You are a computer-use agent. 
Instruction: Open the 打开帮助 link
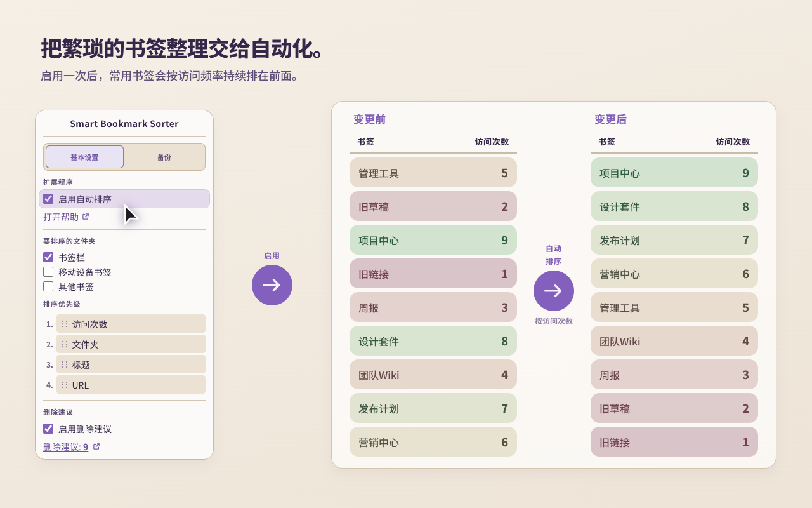(61, 217)
